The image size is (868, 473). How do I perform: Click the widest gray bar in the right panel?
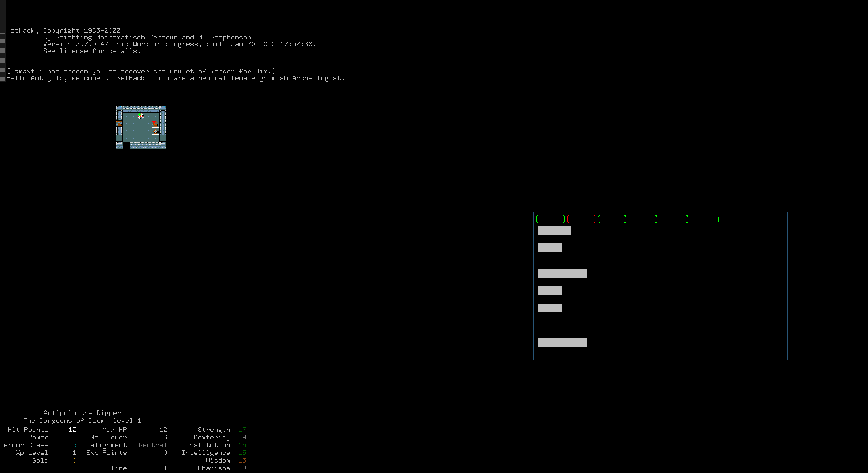point(562,273)
